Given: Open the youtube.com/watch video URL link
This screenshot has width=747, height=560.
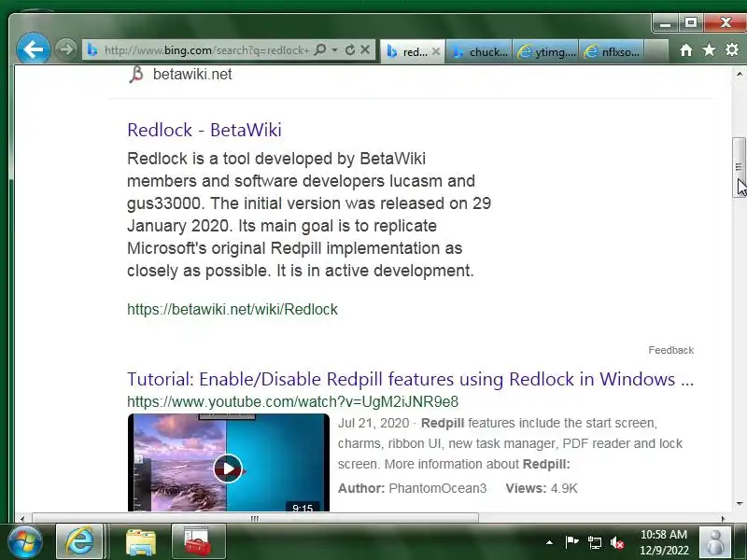Looking at the screenshot, I should [x=292, y=402].
